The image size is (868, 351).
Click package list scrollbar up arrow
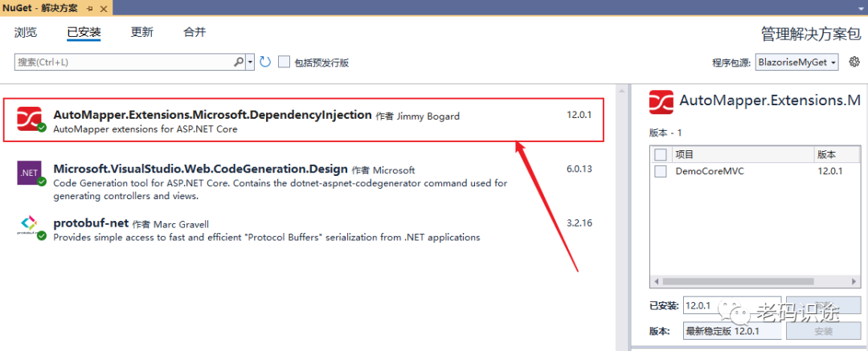point(623,90)
